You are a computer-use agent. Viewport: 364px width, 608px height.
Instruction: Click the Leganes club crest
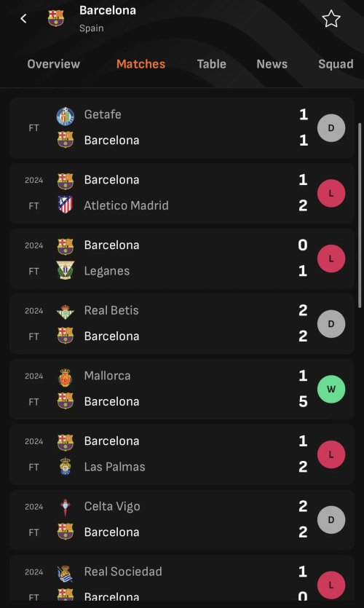click(x=65, y=270)
